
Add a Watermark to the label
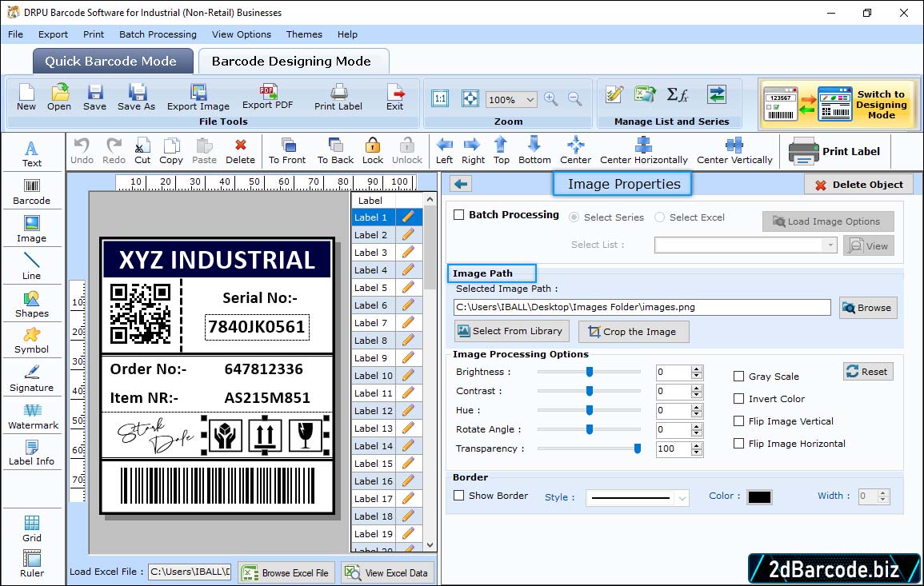[x=33, y=417]
